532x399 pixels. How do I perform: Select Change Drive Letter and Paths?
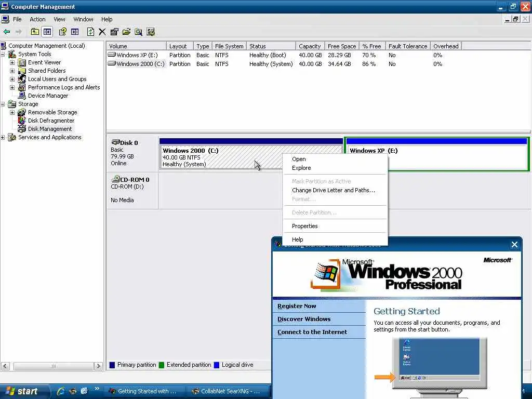pyautogui.click(x=335, y=190)
